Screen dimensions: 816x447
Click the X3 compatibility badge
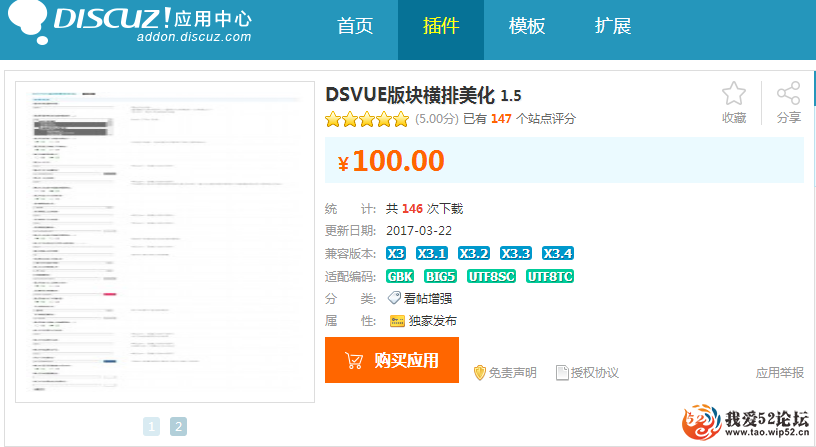[x=396, y=253]
